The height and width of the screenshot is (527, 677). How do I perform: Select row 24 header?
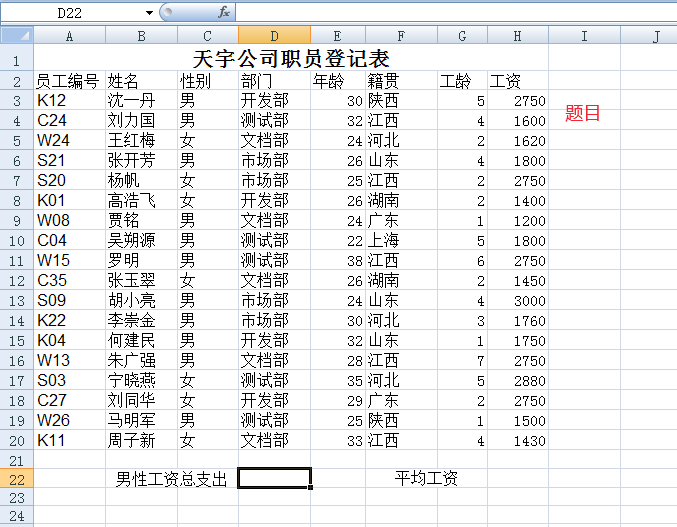[x=17, y=515]
